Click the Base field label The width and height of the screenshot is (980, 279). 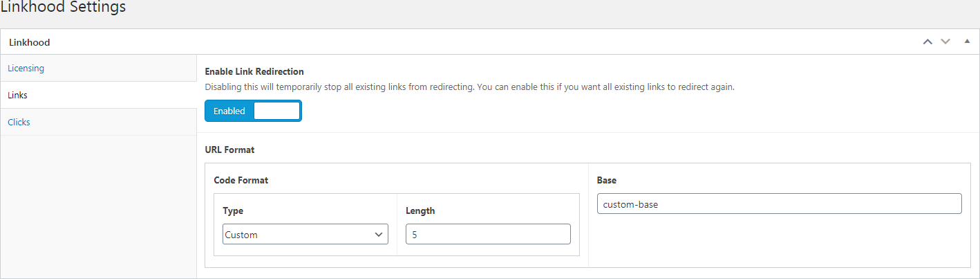(x=607, y=180)
